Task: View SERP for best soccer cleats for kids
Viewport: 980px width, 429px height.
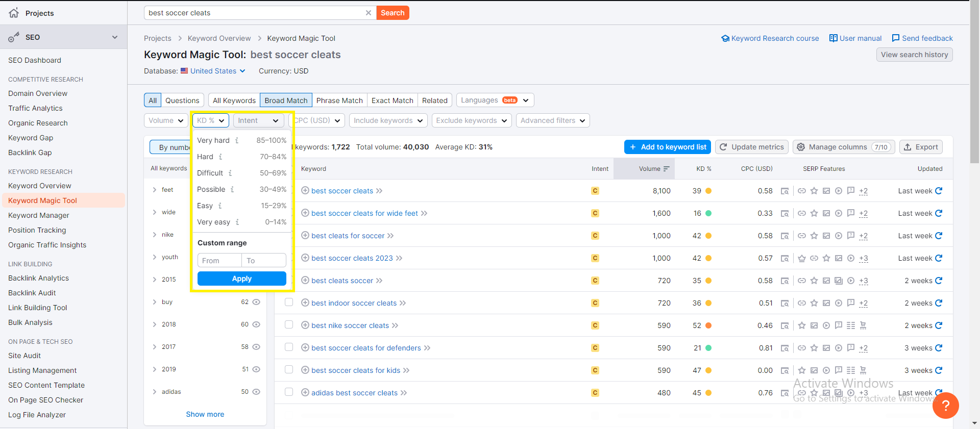Action: (x=785, y=370)
